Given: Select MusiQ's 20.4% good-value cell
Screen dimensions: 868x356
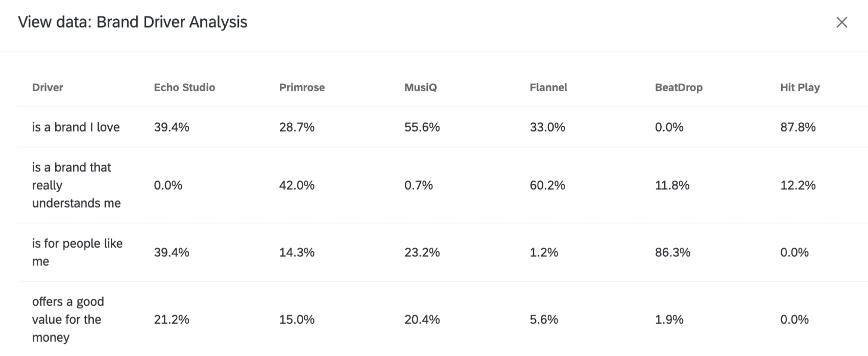Looking at the screenshot, I should (421, 319).
